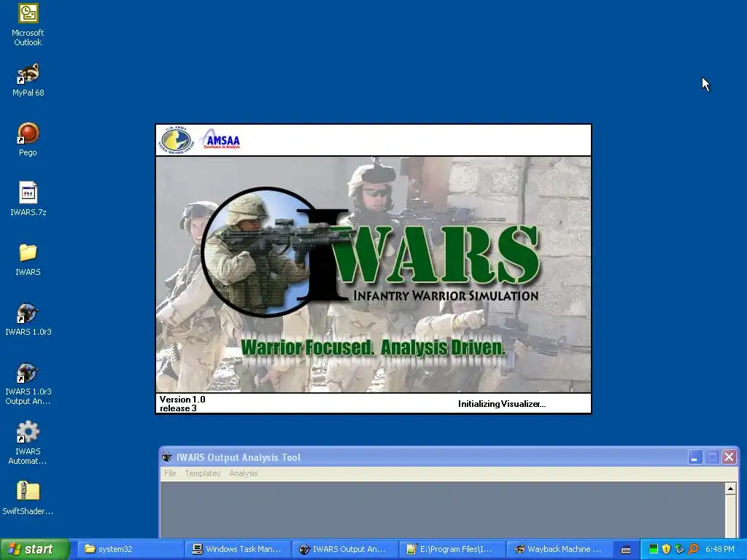The image size is (747, 560).
Task: Switch to Wayback Machine taskbar button
Action: [x=558, y=549]
